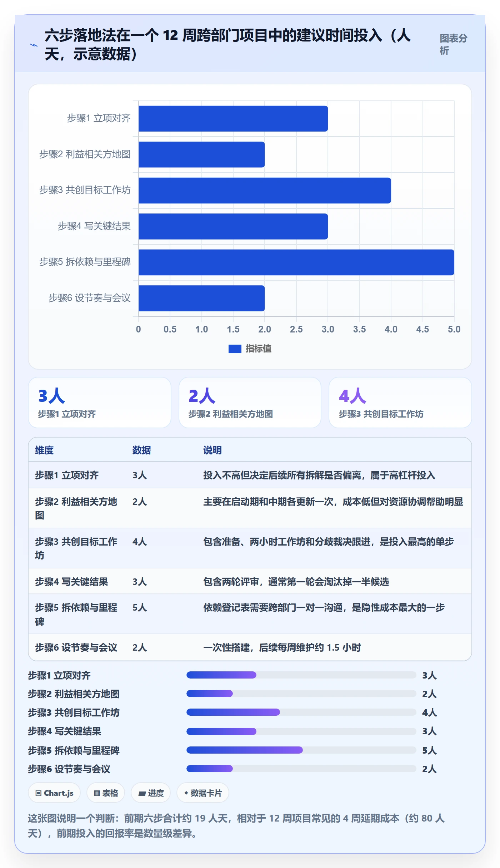Click the 2.5 x-axis tick label
Image resolution: width=500 pixels, height=868 pixels.
pyautogui.click(x=296, y=329)
